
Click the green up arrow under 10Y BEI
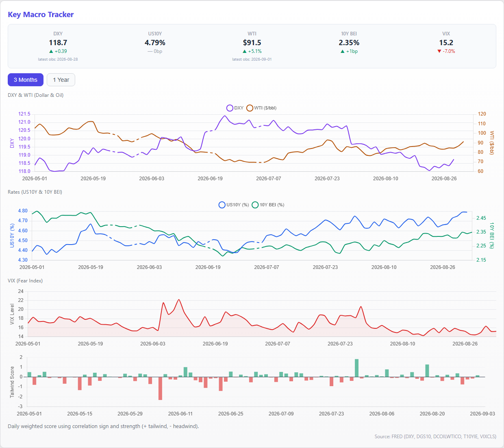click(342, 51)
